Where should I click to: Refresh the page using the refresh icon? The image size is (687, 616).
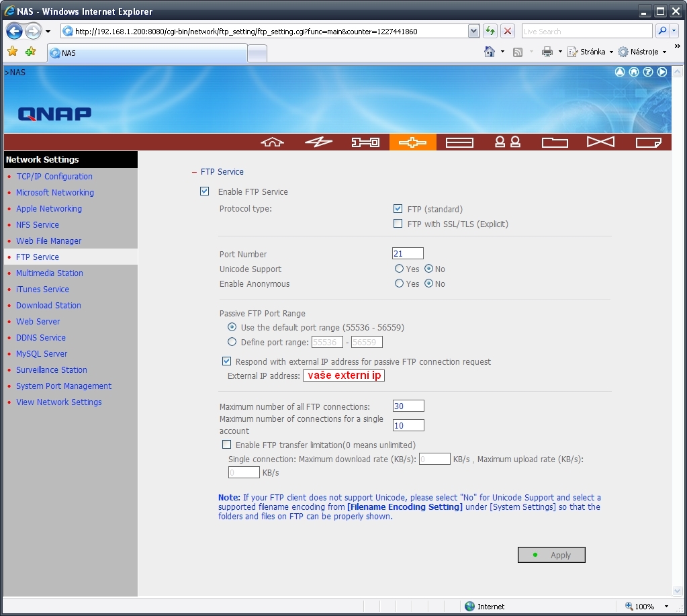tap(490, 31)
